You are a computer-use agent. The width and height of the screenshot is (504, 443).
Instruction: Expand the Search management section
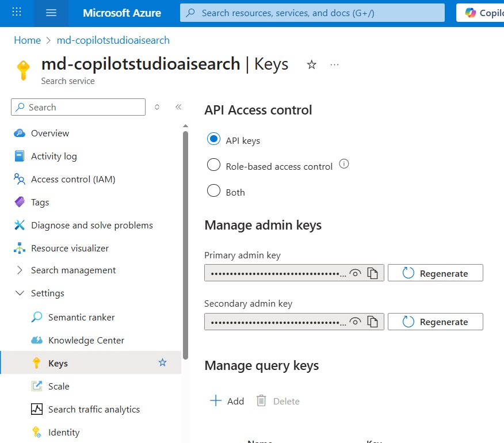(x=73, y=270)
